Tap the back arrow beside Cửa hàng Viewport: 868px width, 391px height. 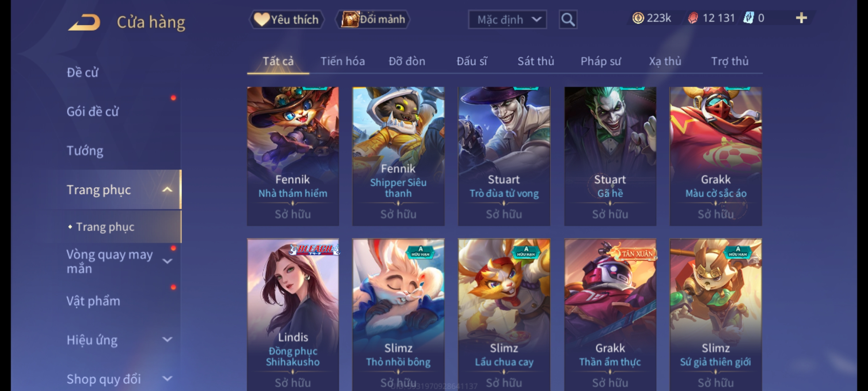[84, 22]
